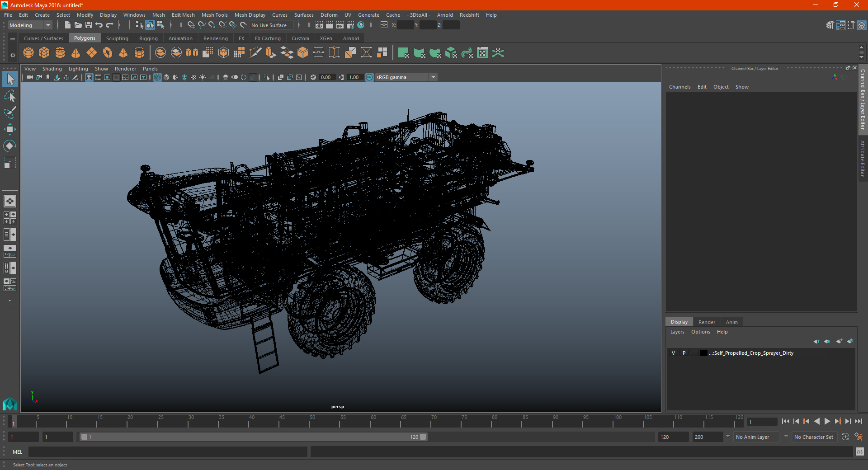Activate the Move tool

point(10,129)
